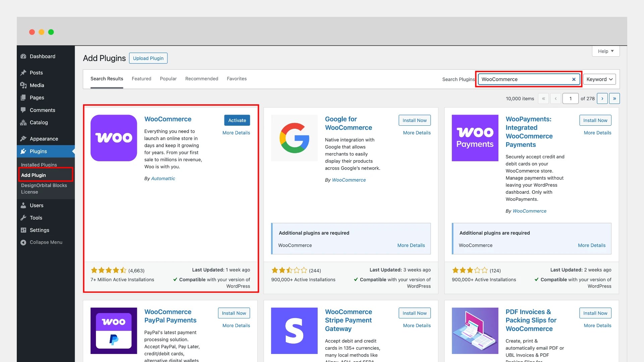Click the current page number field
The height and width of the screenshot is (362, 644).
pos(570,99)
